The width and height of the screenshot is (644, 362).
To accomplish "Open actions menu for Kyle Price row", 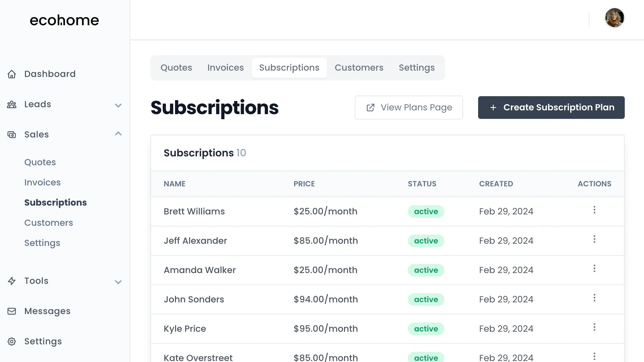I will pos(594,327).
